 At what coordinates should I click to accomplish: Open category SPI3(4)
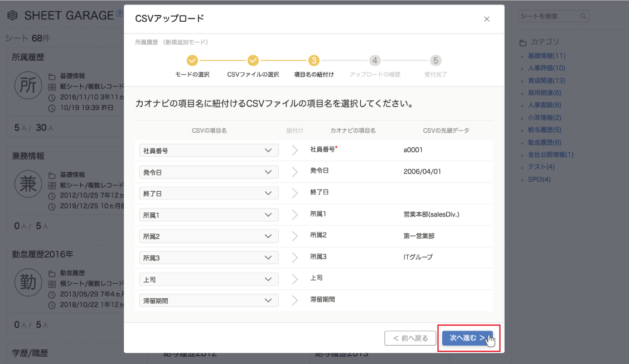pos(539,179)
